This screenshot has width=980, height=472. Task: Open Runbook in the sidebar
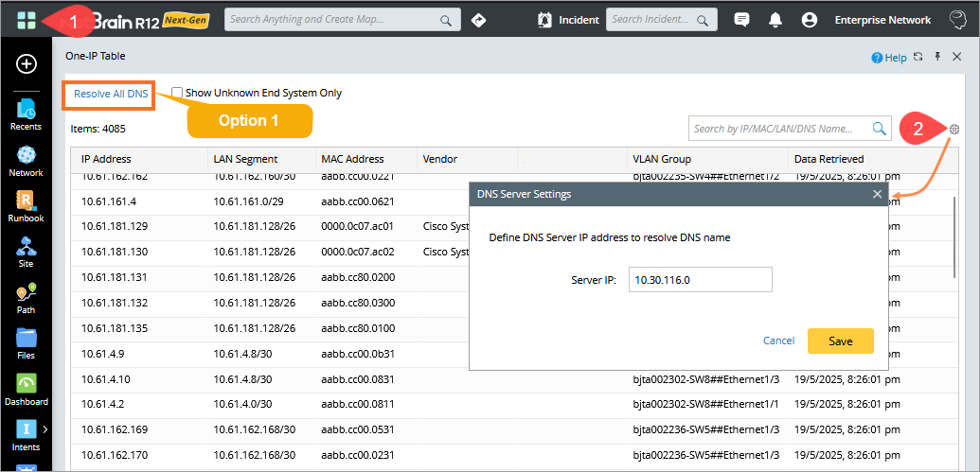pos(27,206)
